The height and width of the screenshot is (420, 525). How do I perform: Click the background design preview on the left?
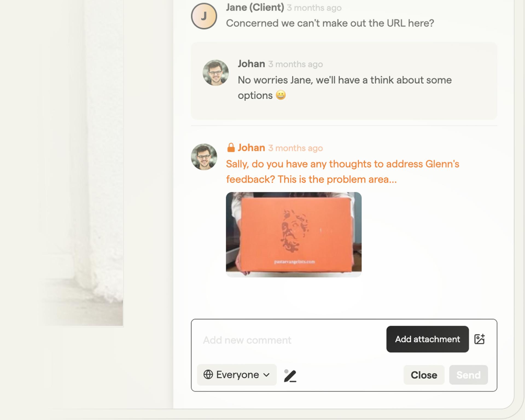point(62,163)
